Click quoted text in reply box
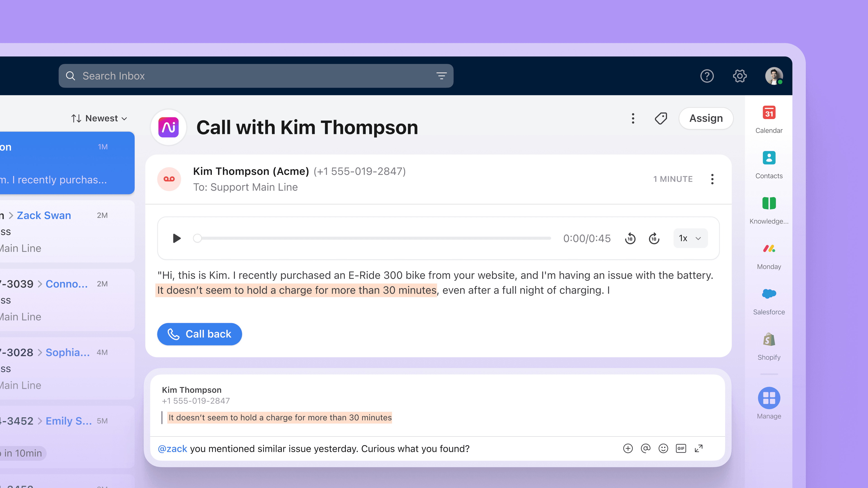The image size is (868, 488). pyautogui.click(x=280, y=417)
